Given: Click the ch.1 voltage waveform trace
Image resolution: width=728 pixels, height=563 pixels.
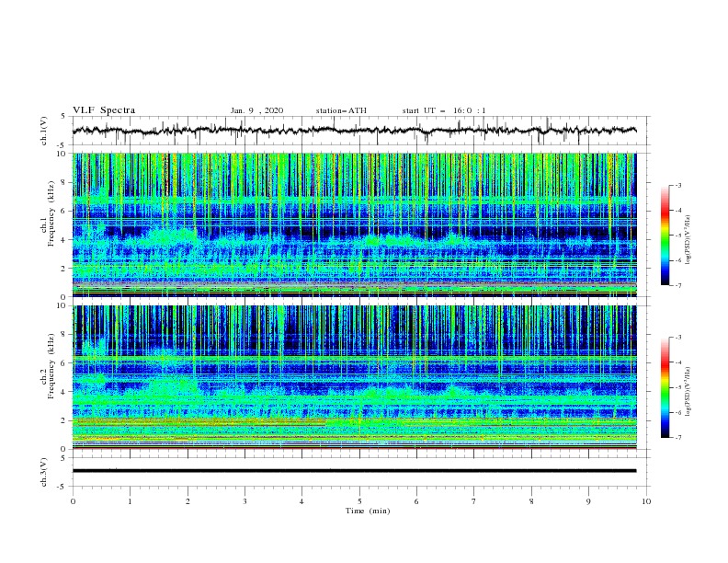Looking at the screenshot, I should pyautogui.click(x=354, y=131).
